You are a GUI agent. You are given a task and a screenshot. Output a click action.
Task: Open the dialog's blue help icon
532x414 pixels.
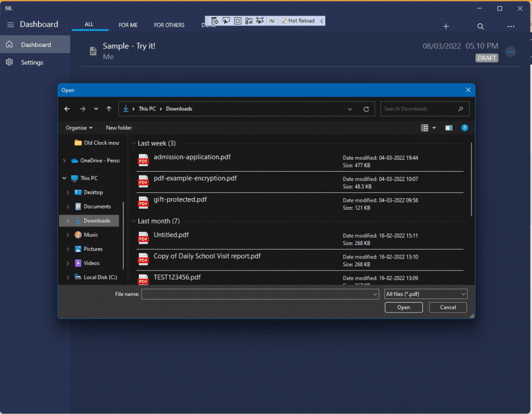[465, 128]
